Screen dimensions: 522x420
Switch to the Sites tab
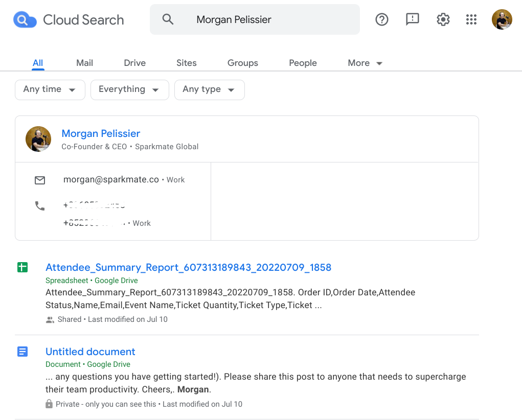pos(187,63)
